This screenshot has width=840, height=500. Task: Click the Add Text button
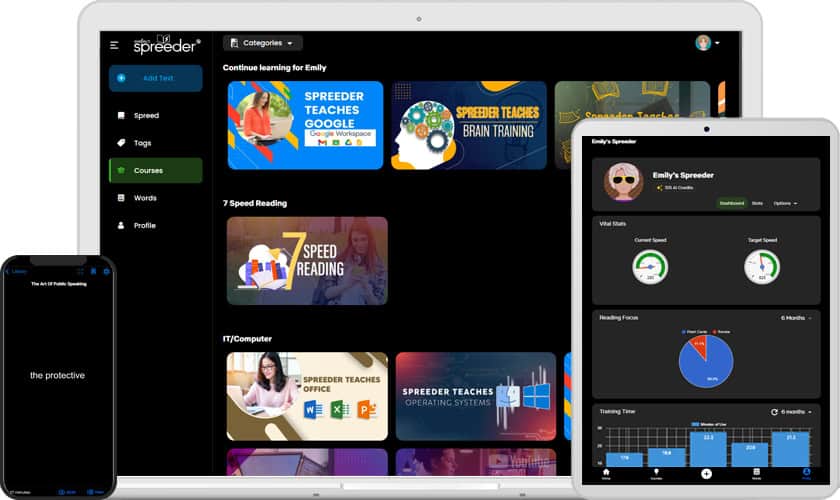[x=156, y=78]
